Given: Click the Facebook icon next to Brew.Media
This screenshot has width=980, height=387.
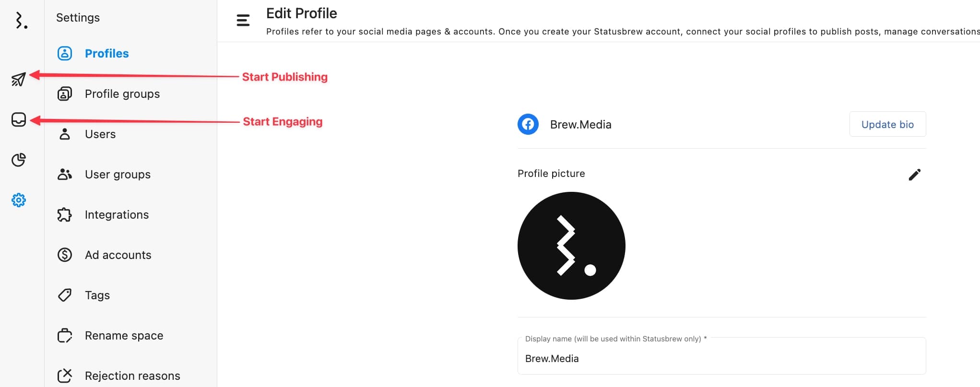Looking at the screenshot, I should 528,124.
